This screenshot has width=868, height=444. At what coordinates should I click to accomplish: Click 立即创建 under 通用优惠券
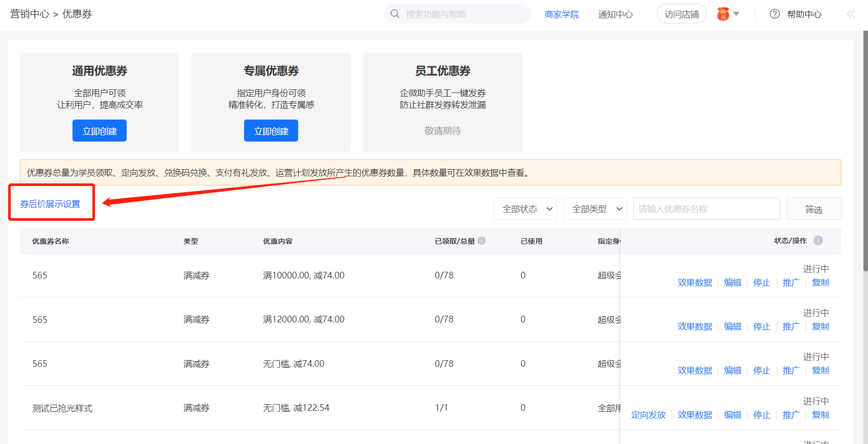pyautogui.click(x=100, y=131)
